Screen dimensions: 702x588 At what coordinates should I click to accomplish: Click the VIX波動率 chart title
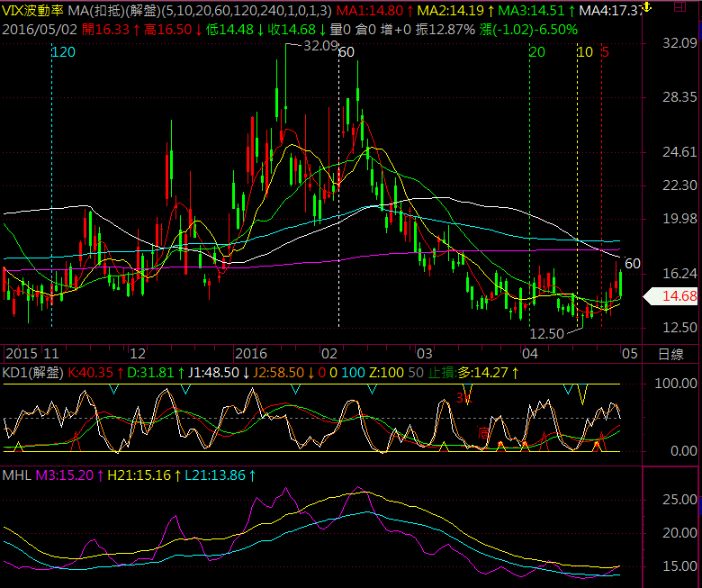tap(33, 10)
